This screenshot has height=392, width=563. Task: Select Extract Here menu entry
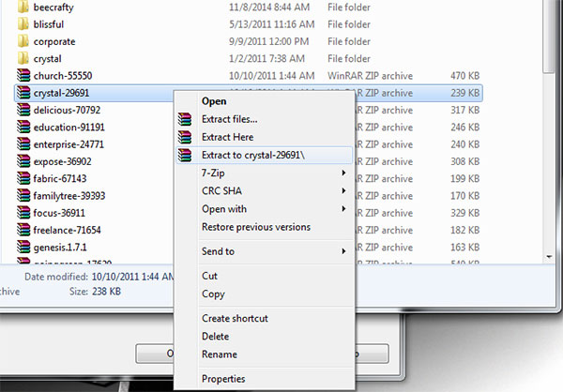click(x=265, y=137)
